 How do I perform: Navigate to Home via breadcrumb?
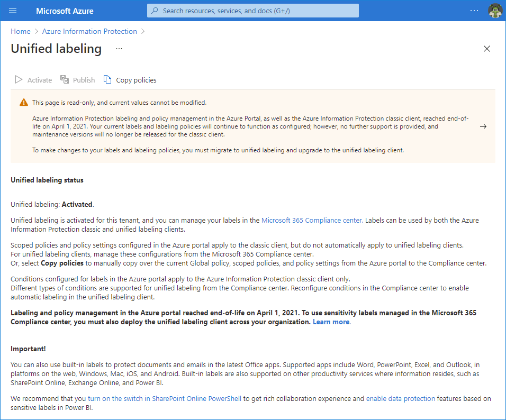tap(20, 31)
